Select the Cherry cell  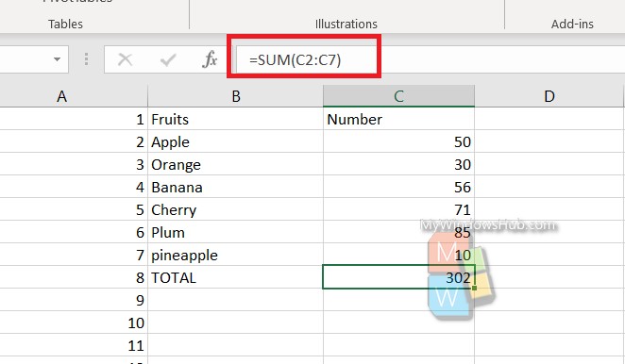[236, 210]
